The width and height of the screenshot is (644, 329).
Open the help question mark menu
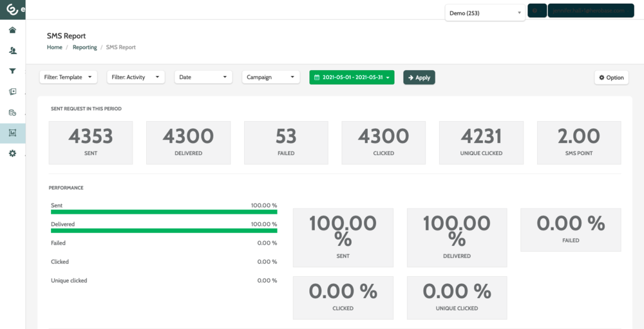tap(536, 11)
